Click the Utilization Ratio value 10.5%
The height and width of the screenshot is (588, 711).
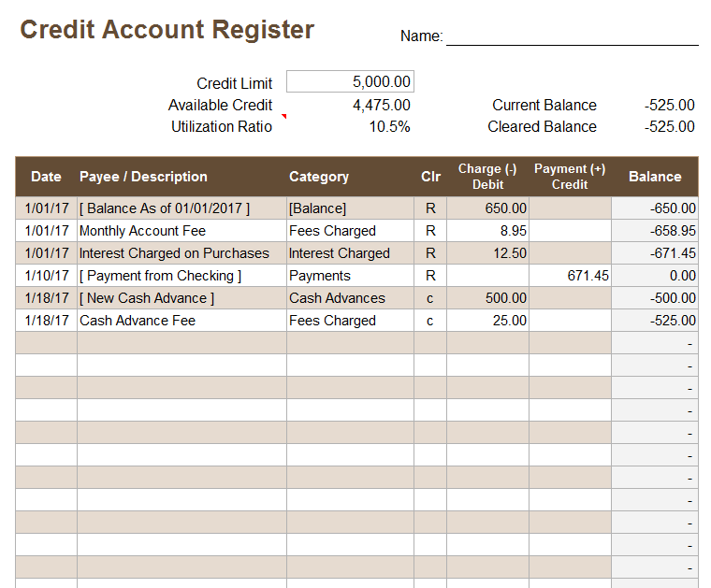(x=389, y=126)
